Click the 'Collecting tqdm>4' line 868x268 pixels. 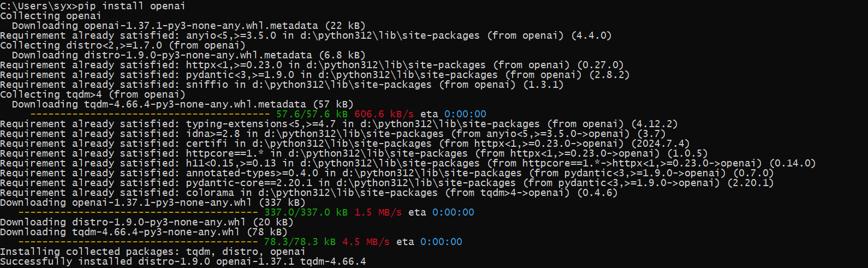(93, 94)
